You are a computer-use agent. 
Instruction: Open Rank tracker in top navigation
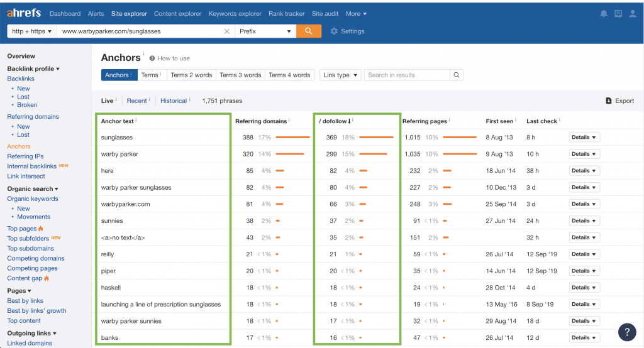287,14
